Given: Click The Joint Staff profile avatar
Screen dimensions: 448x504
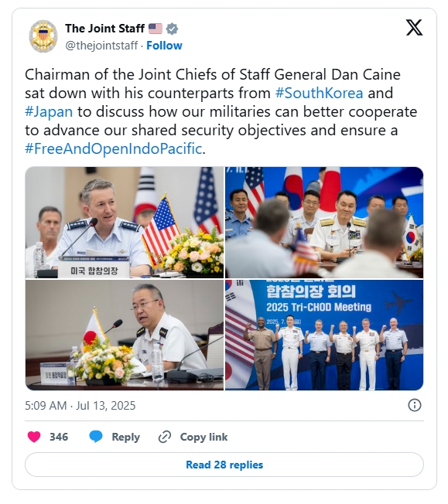Looking at the screenshot, I should coord(43,36).
